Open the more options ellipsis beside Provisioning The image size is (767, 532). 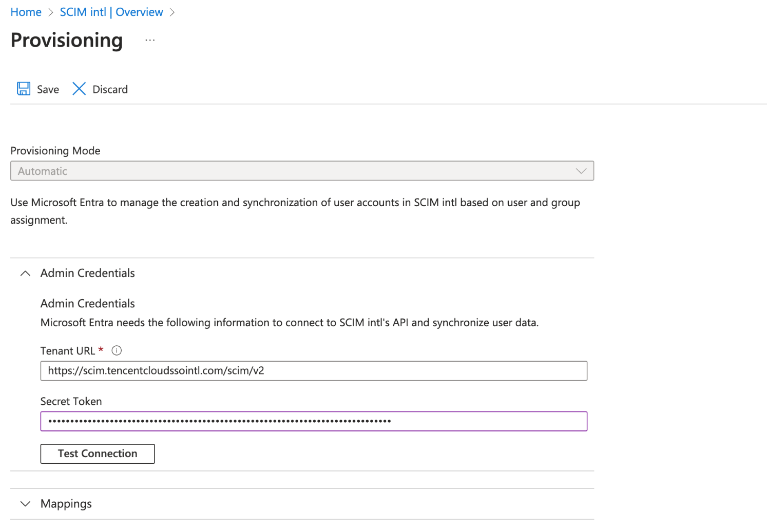[150, 40]
